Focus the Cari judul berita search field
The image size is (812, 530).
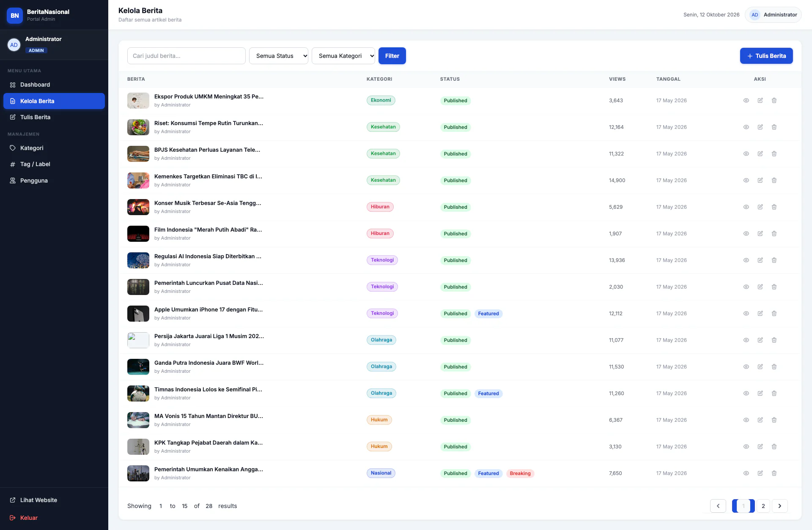tap(187, 56)
